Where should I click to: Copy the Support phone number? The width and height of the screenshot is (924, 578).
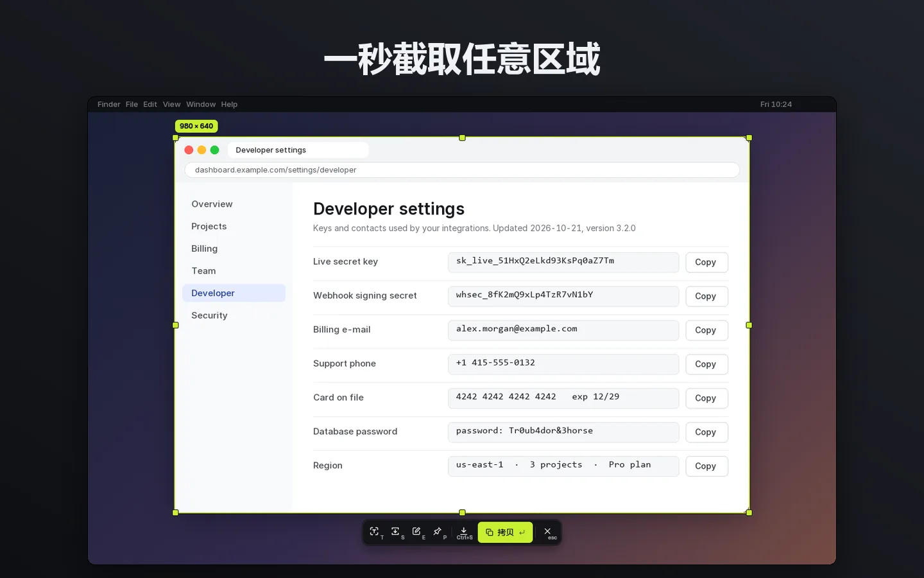click(706, 364)
